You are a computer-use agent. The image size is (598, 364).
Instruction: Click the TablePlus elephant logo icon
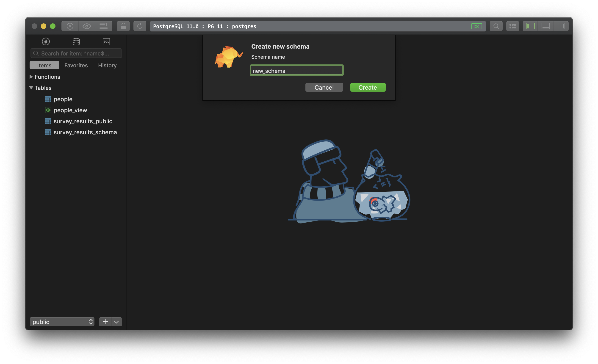[x=228, y=57]
